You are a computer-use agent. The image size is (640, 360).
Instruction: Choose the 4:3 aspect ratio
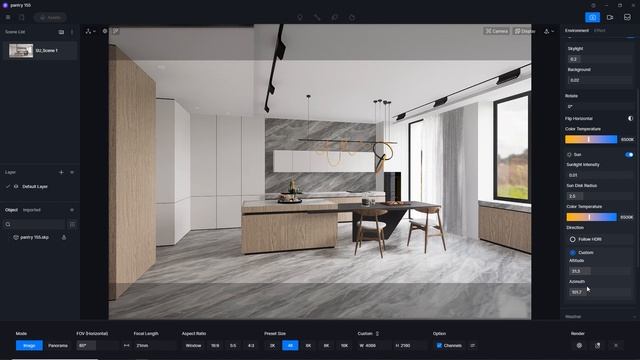pyautogui.click(x=251, y=345)
